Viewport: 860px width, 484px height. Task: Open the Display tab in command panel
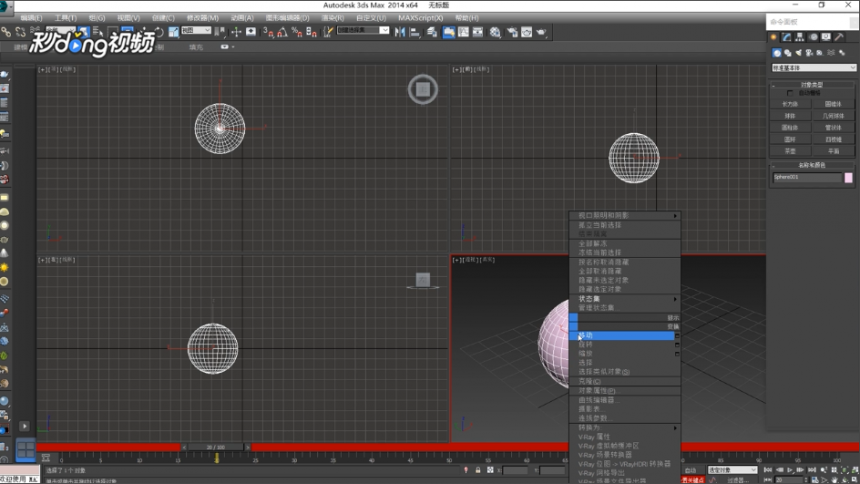tap(827, 37)
